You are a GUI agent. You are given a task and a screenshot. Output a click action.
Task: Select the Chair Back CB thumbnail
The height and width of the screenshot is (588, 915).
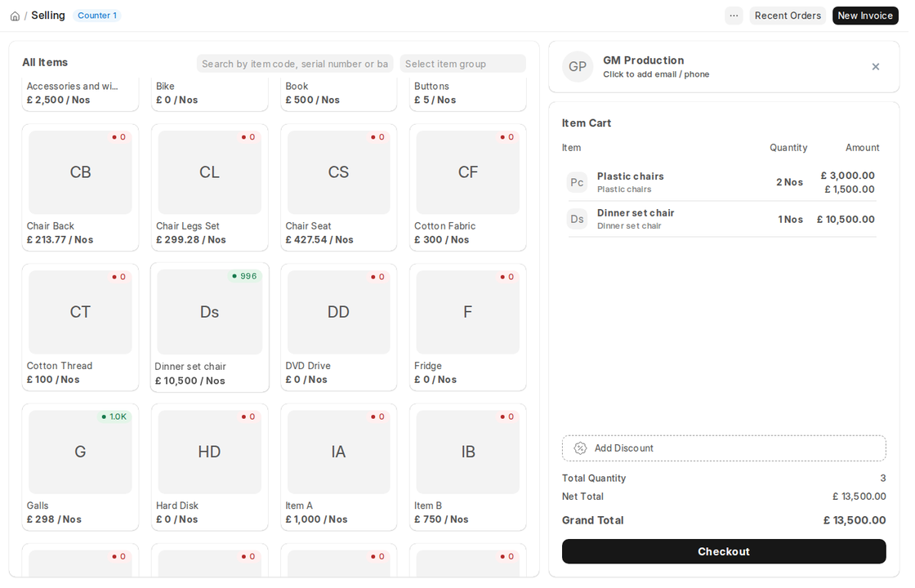coord(81,172)
